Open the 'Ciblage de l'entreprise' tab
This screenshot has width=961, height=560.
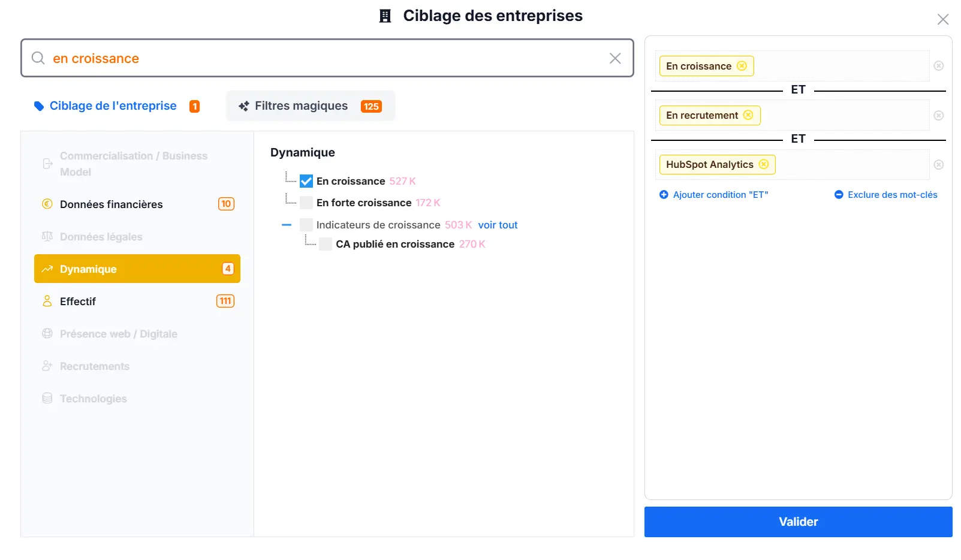tap(113, 106)
